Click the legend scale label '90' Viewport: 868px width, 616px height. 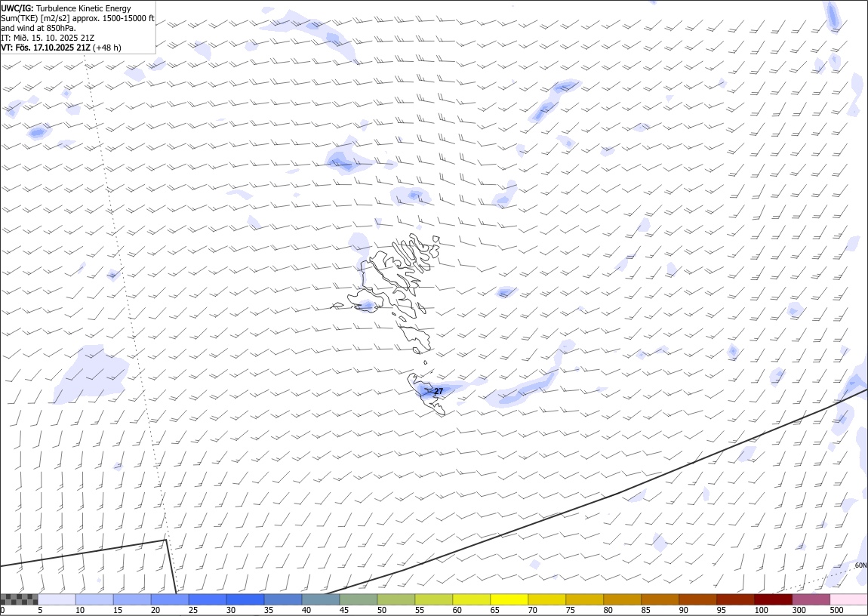coord(683,610)
